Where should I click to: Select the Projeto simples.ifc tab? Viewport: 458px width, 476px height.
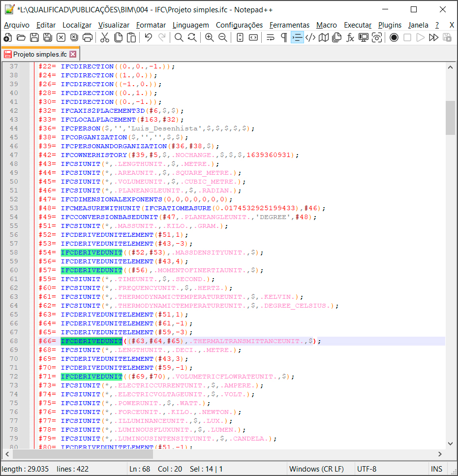(40, 54)
